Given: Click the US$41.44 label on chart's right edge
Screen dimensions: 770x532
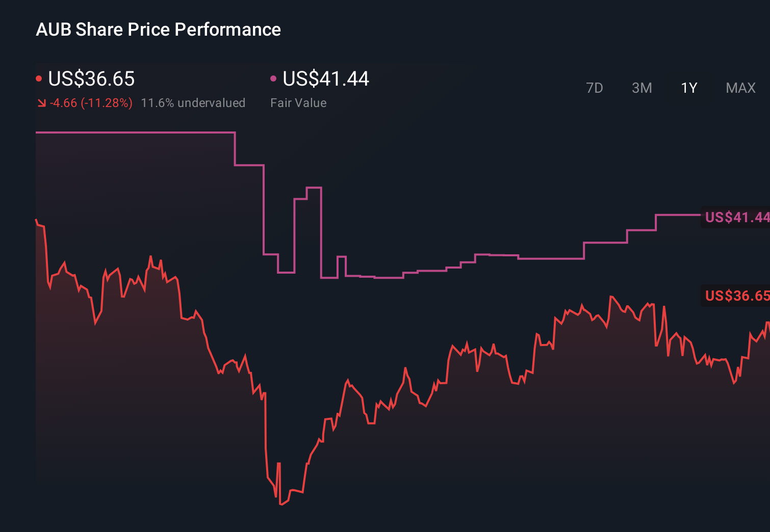Looking at the screenshot, I should (736, 217).
